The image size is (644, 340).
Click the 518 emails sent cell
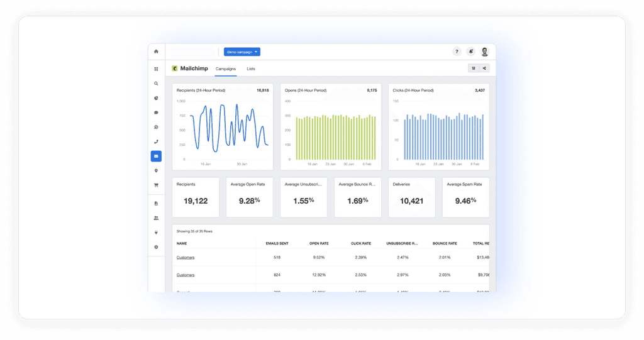pos(277,258)
